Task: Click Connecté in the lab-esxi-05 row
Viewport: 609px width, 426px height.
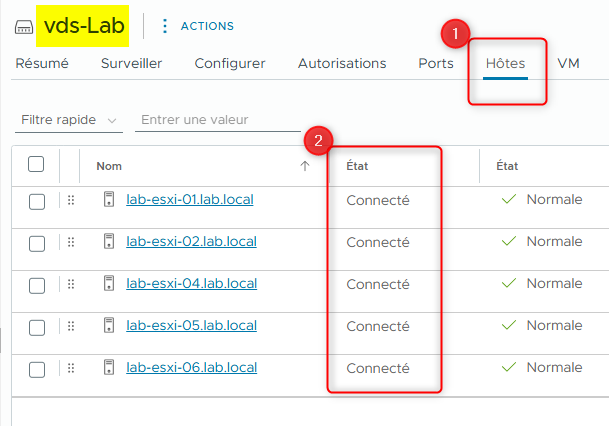Action: point(378,326)
